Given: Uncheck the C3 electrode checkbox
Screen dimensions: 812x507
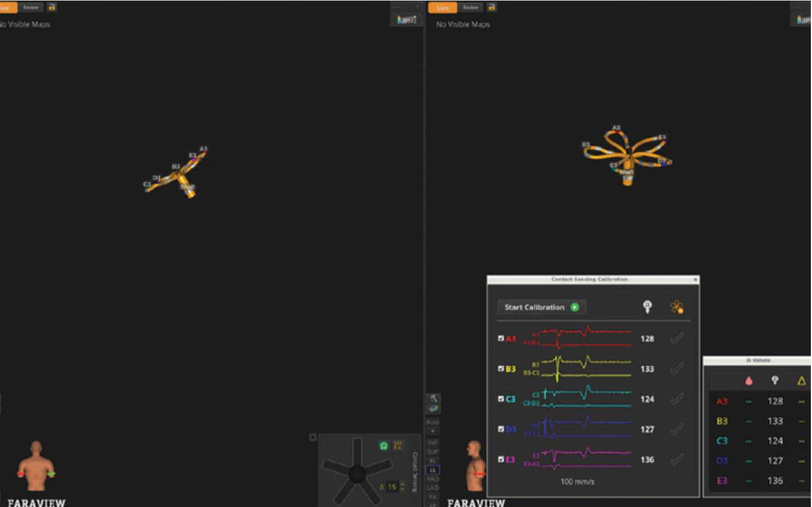Looking at the screenshot, I should pyautogui.click(x=501, y=398).
